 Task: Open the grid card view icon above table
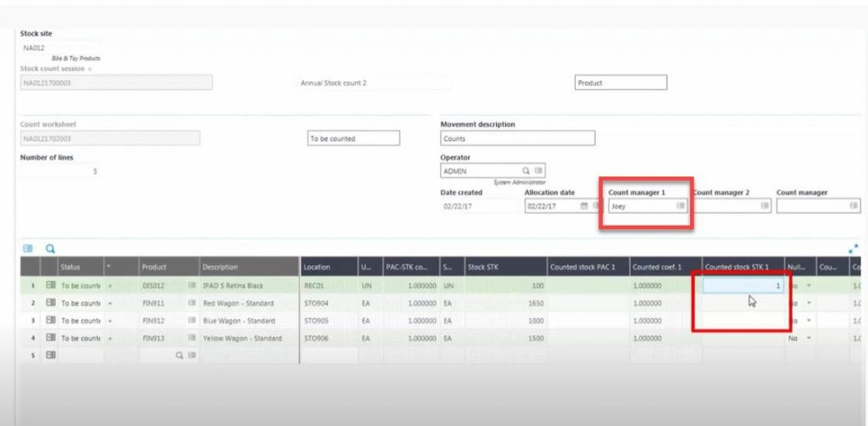click(28, 249)
